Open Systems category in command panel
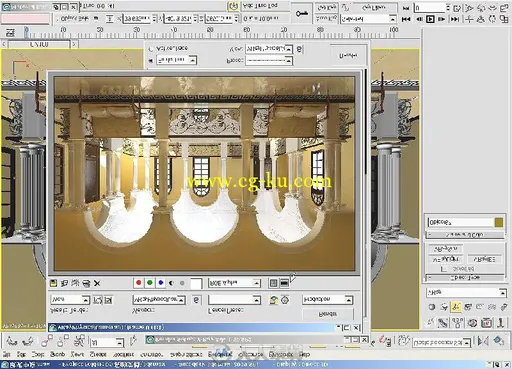This screenshot has width=512, height=369. [x=504, y=307]
